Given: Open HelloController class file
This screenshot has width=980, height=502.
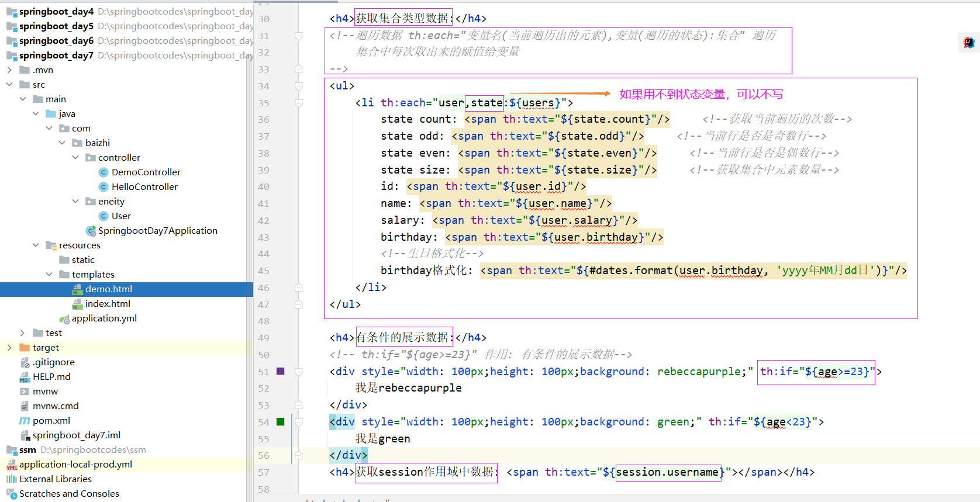Looking at the screenshot, I should pyautogui.click(x=144, y=186).
